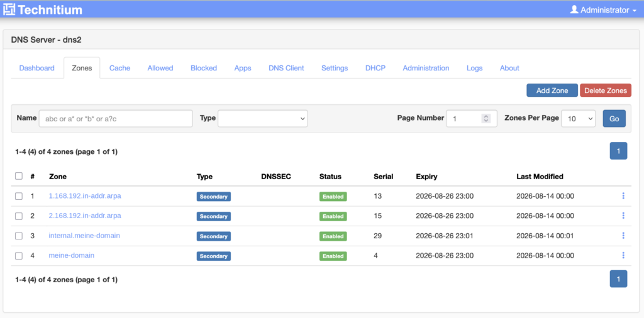Focus the zone Name filter field
Image resolution: width=644 pixels, height=318 pixels.
click(116, 119)
